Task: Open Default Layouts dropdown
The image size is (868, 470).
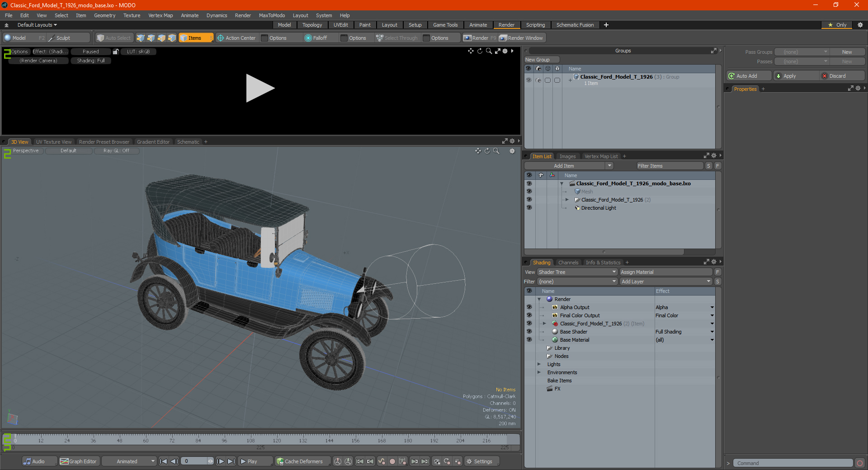Action: coord(37,25)
